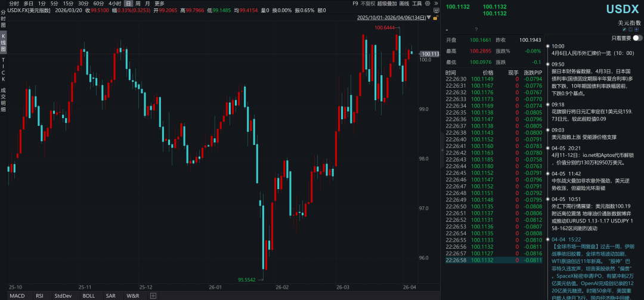Open the date range dropdown arrow
644x300 pixels.
(x=428, y=18)
